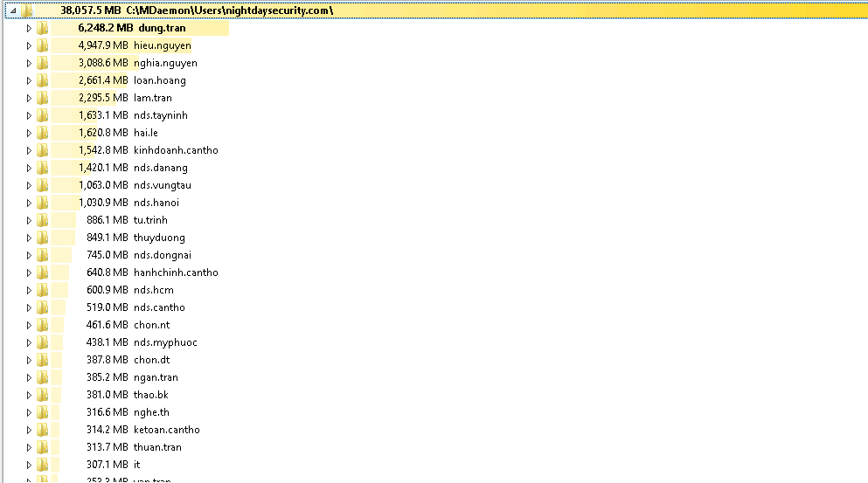This screenshot has height=483, width=868.
Task: Expand the ngan.tran folder
Action: coord(29,377)
